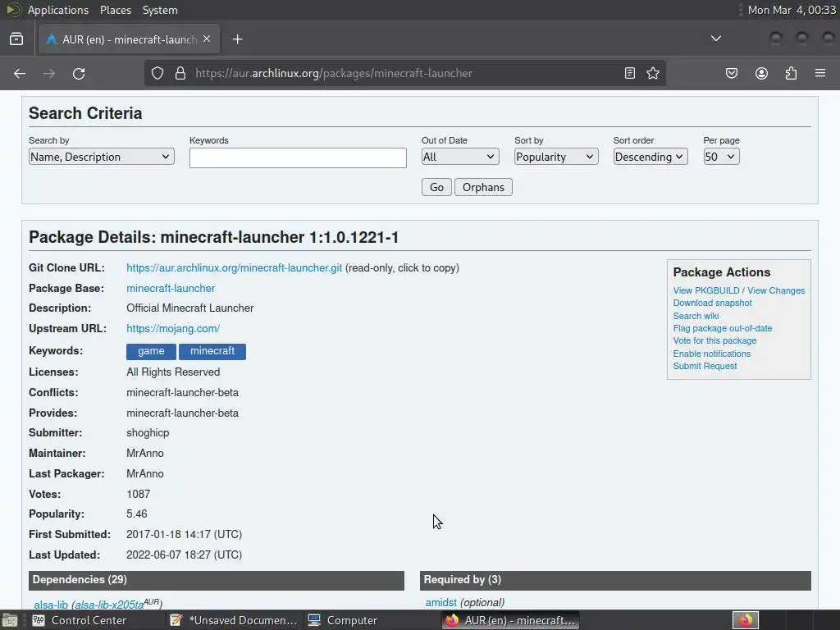The height and width of the screenshot is (630, 840).
Task: Open the Sort order dropdown
Action: click(x=651, y=157)
